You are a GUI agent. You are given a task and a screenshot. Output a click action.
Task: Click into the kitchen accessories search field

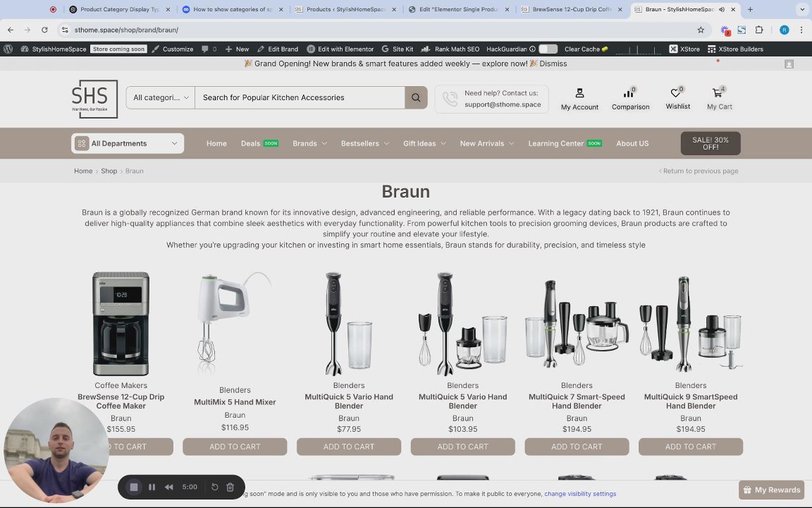[300, 97]
